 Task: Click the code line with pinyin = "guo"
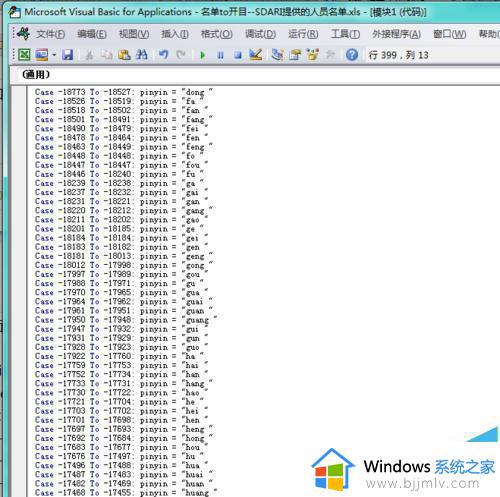[x=122, y=347]
